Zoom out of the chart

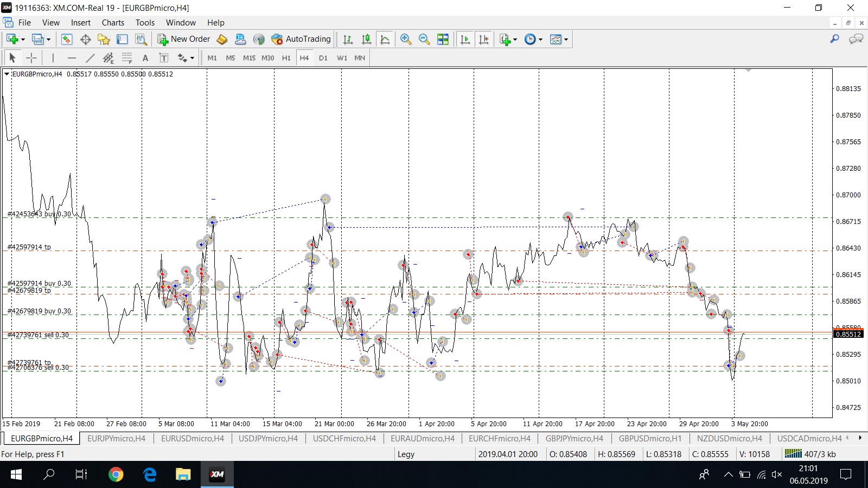click(424, 39)
